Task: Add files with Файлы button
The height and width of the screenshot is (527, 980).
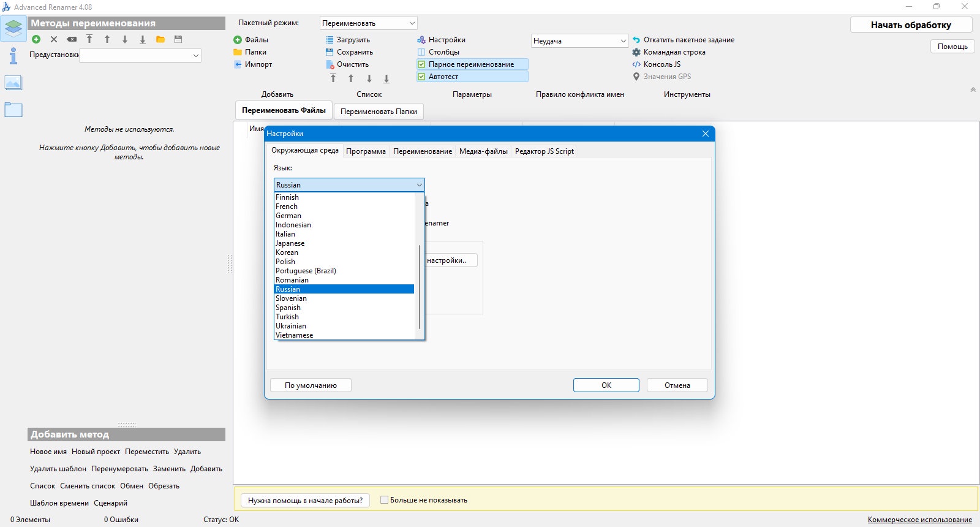Action: point(251,40)
